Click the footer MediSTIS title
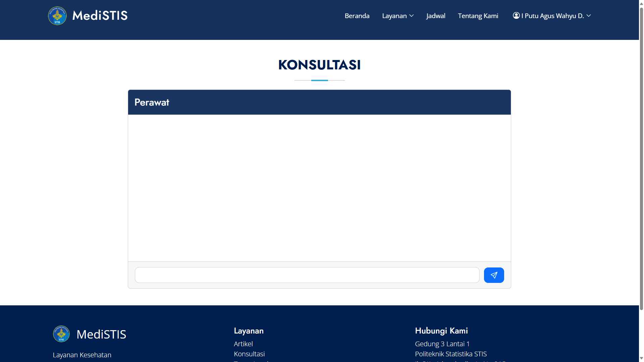 [x=101, y=334]
